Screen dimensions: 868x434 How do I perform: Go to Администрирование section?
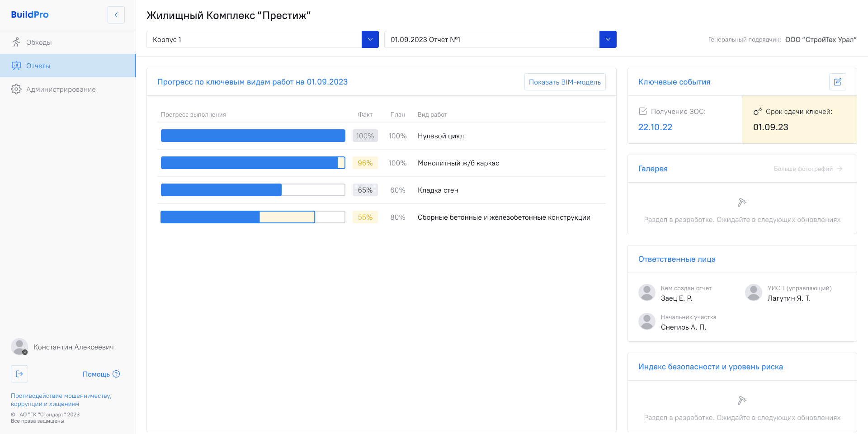[x=61, y=89]
